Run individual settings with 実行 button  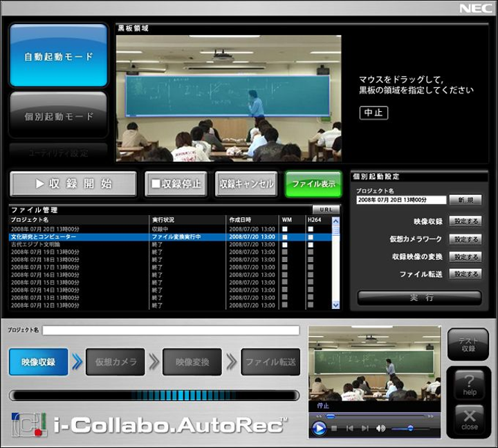(x=420, y=297)
